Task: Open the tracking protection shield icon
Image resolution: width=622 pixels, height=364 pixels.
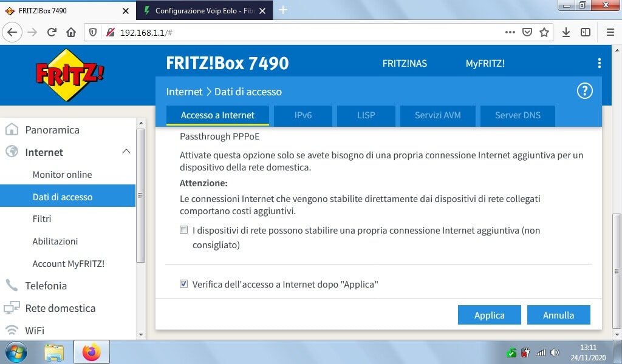Action: [x=93, y=33]
